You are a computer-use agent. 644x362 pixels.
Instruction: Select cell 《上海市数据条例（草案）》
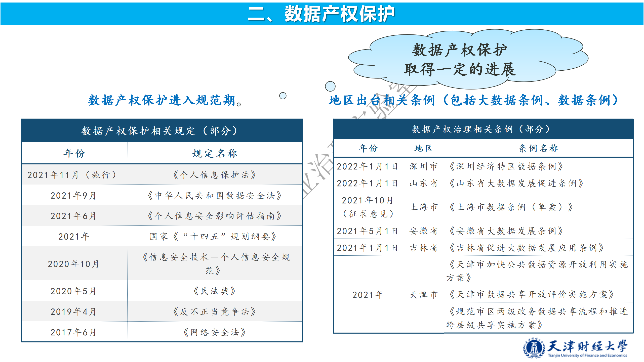tap(538, 207)
